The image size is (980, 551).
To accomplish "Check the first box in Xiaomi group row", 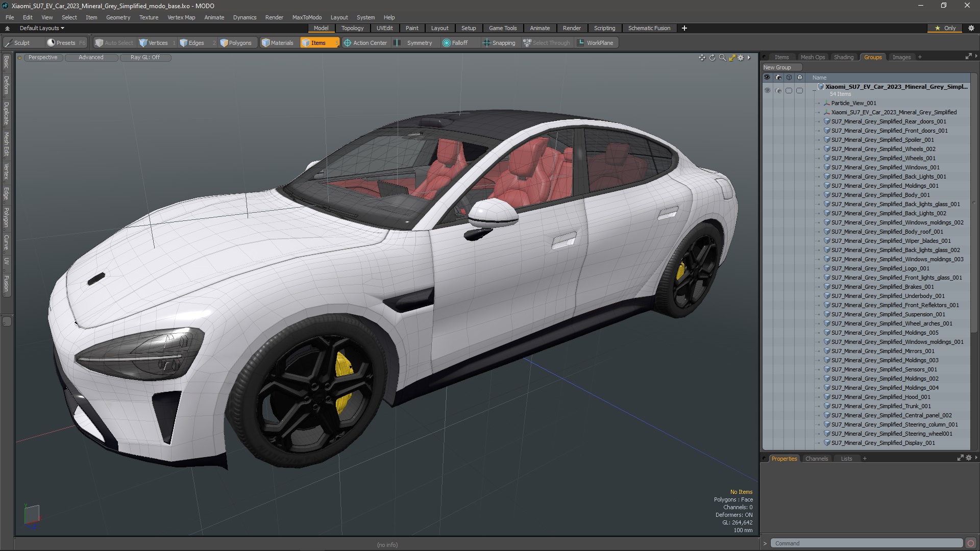I will tap(789, 90).
